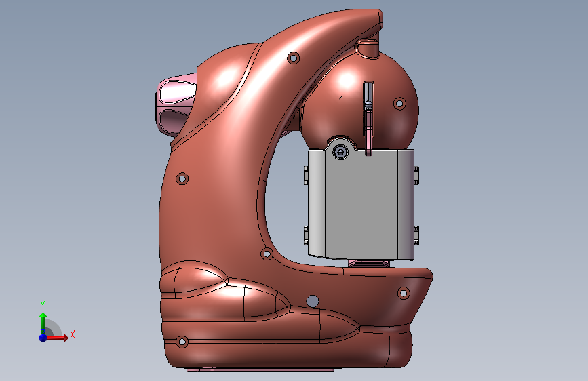Pick the screw hole at the base's right end
Image resolution: width=588 pixels, height=381 pixels.
[404, 293]
